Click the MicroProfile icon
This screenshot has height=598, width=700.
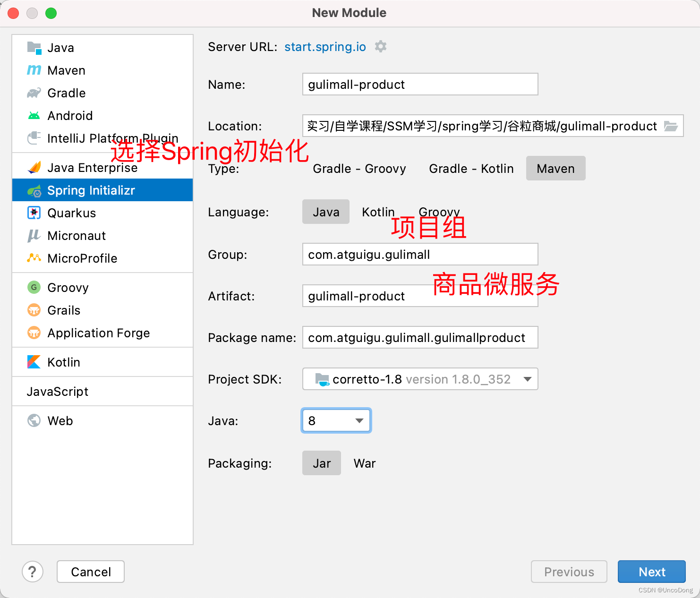[x=34, y=258]
